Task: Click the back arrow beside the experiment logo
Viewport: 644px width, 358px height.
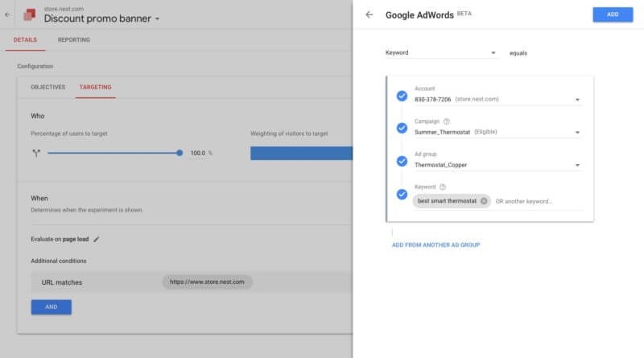Action: click(7, 14)
